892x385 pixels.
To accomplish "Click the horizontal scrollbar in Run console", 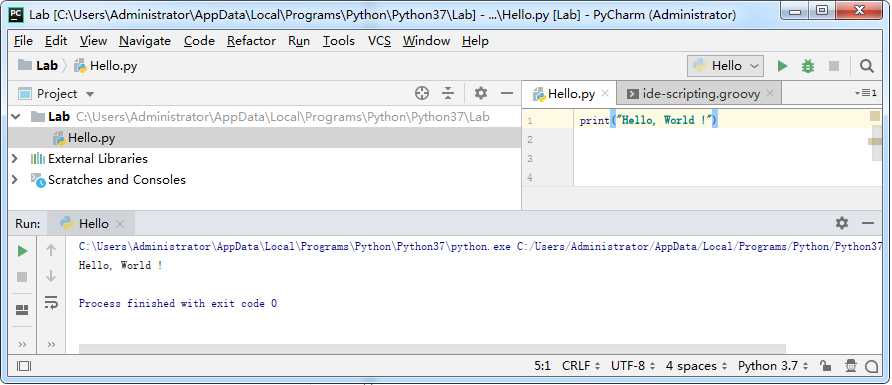I will 432,348.
